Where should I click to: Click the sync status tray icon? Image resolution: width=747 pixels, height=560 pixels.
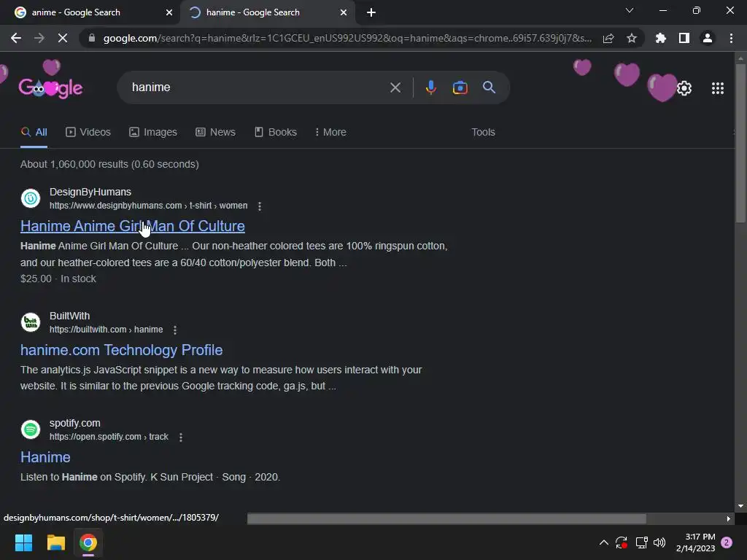622,542
